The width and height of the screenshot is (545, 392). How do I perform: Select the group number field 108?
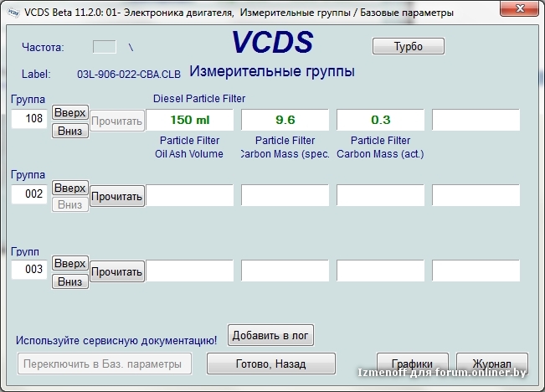tap(29, 119)
